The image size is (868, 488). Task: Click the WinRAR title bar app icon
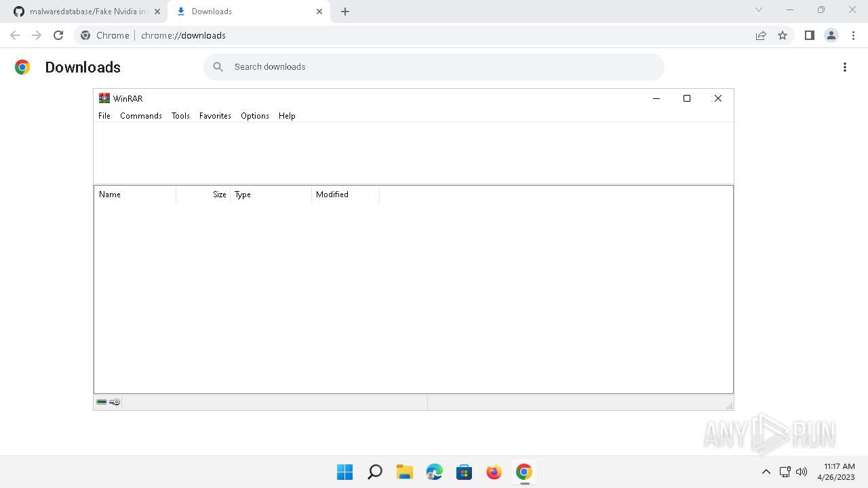pos(104,98)
